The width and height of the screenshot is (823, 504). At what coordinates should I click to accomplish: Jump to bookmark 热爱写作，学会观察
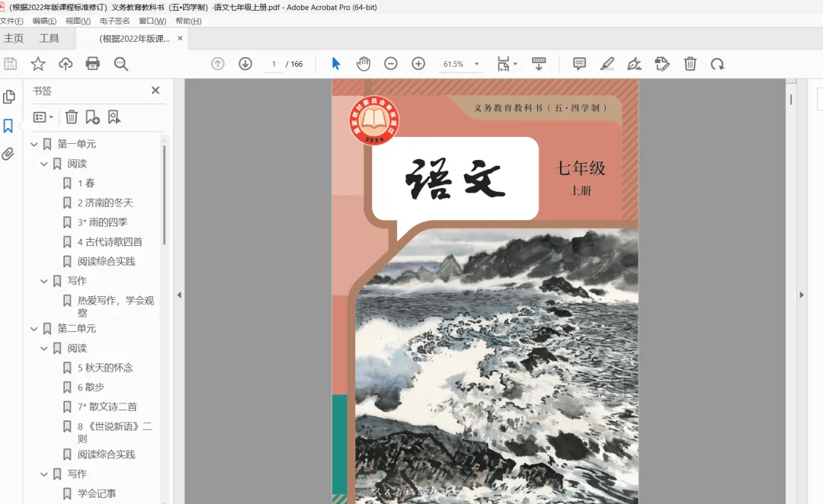pos(116,306)
